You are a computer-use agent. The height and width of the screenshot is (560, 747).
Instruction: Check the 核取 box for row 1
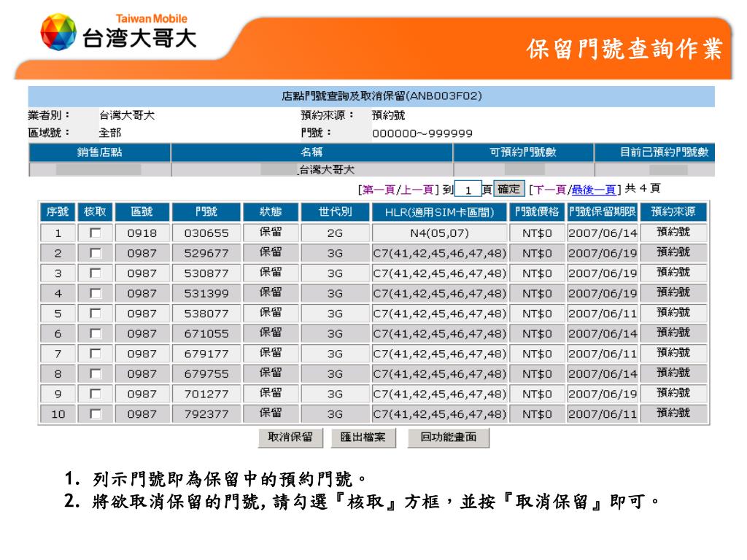coord(96,233)
